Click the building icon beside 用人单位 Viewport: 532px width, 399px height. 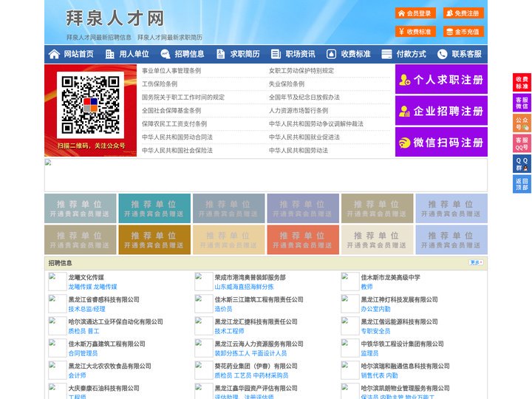[x=109, y=54]
